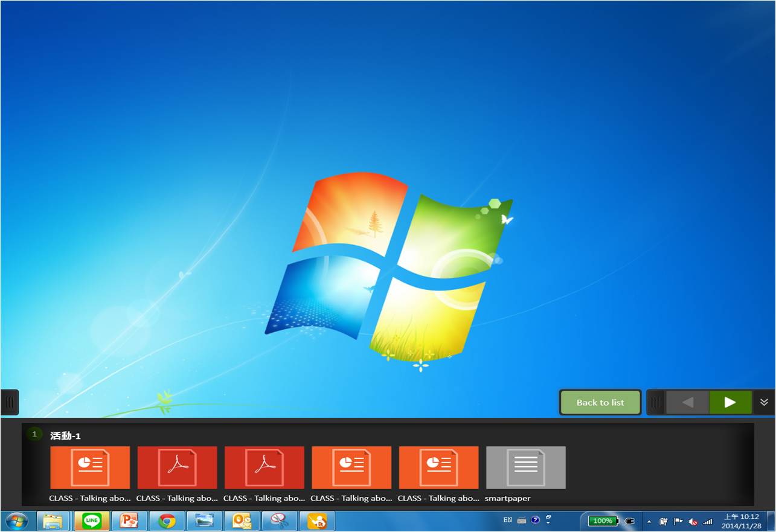
Task: Click the left edge panel grip handle
Action: (x=9, y=403)
